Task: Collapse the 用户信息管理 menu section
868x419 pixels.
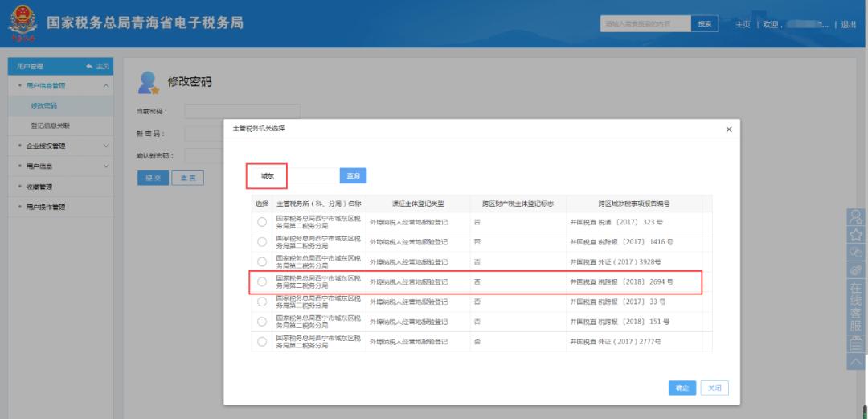Action: point(105,85)
